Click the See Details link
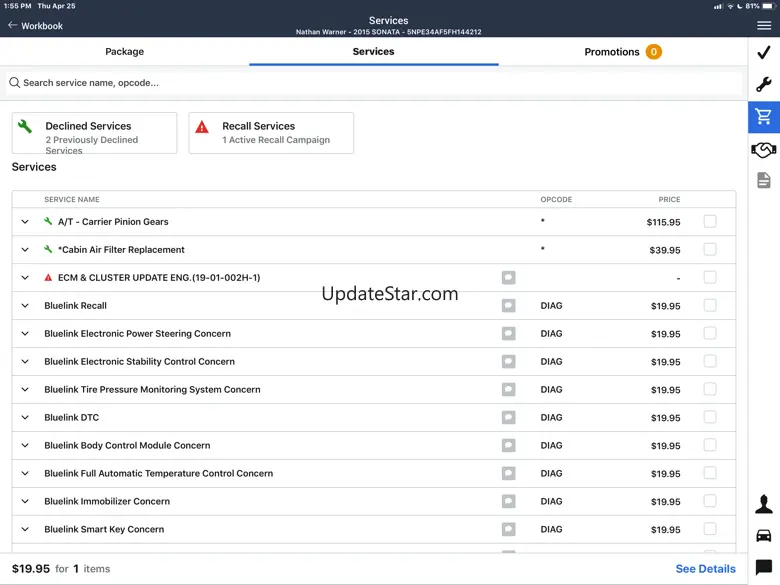The image size is (780, 585). click(x=705, y=569)
